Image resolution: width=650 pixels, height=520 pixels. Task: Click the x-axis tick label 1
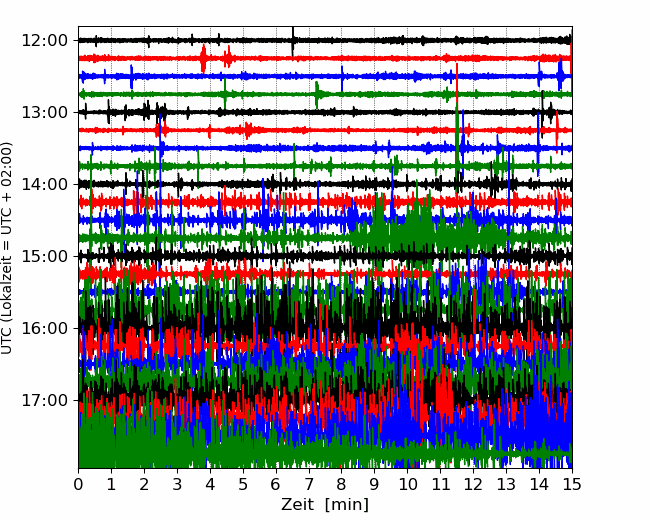click(x=111, y=484)
